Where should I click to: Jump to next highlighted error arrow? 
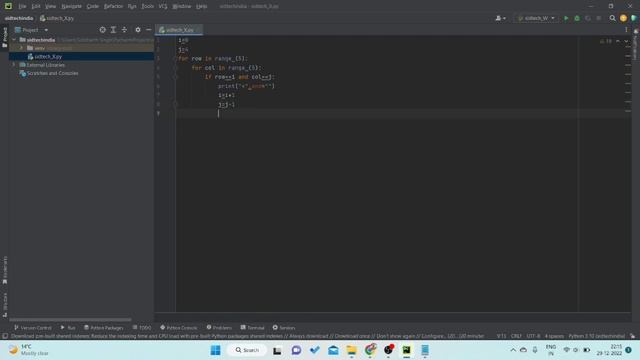point(626,41)
